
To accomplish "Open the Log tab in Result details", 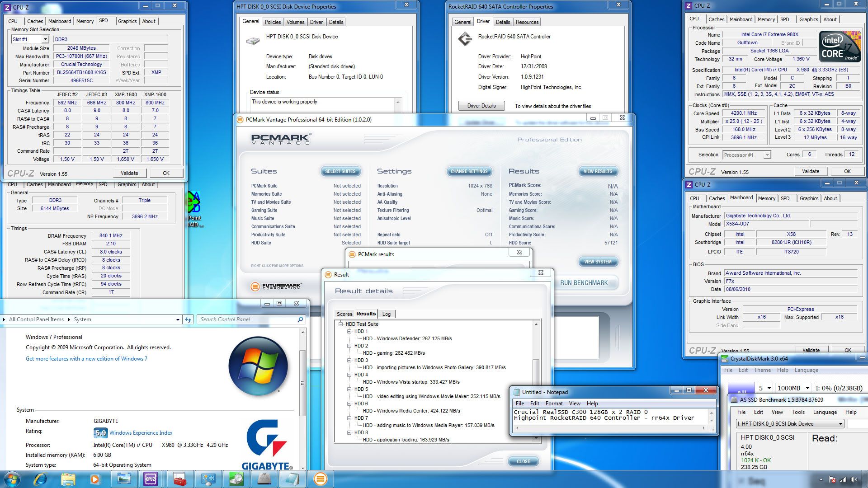I will point(387,314).
